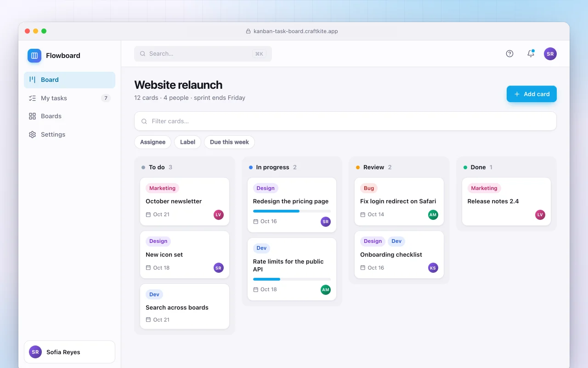Open the Onboarding checklist card
Image resolution: width=588 pixels, height=368 pixels.
pyautogui.click(x=399, y=255)
